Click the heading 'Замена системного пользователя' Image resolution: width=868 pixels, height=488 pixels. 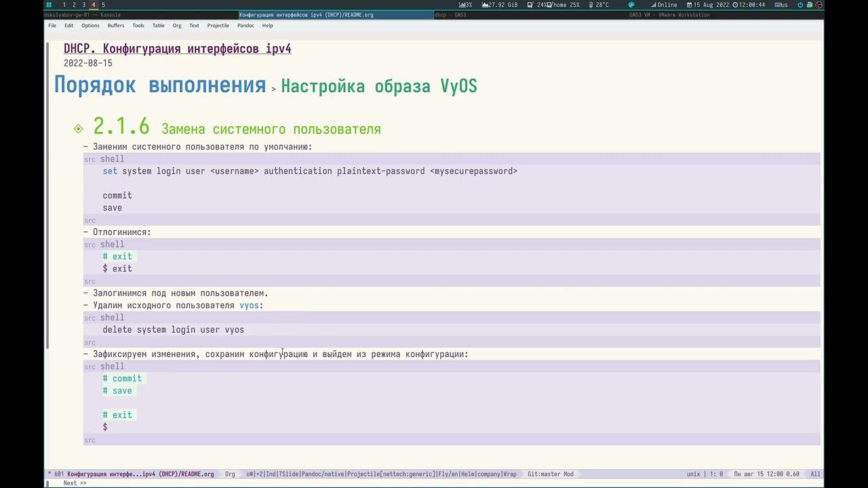(x=271, y=129)
